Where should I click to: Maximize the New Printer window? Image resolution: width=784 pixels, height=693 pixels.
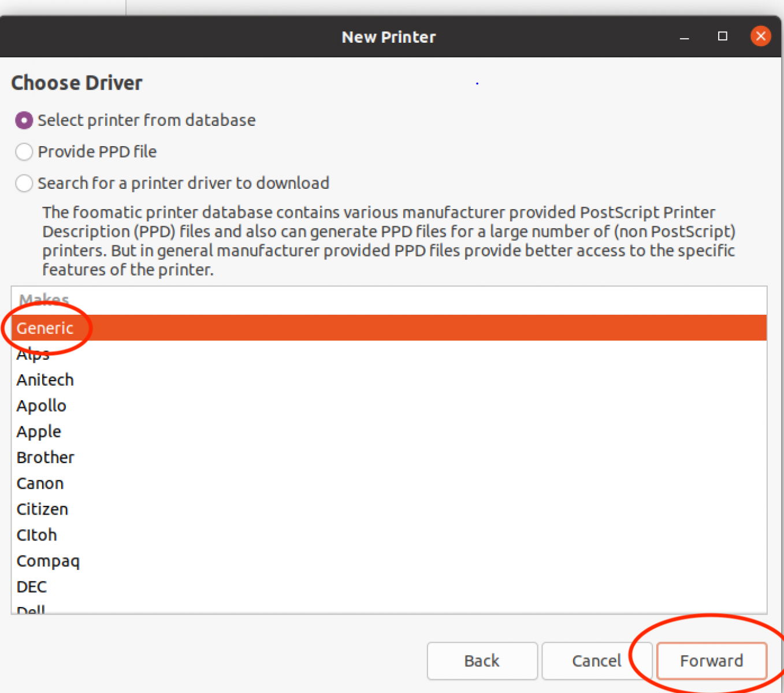click(722, 36)
